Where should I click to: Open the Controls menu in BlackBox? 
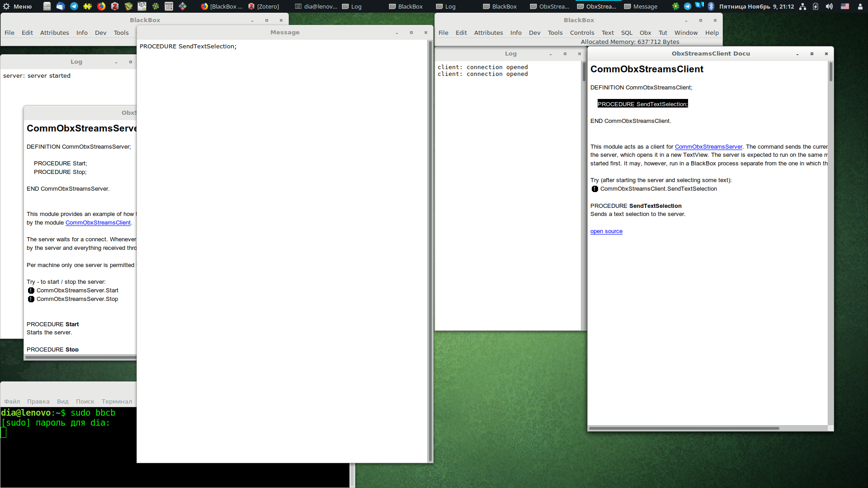(x=582, y=33)
